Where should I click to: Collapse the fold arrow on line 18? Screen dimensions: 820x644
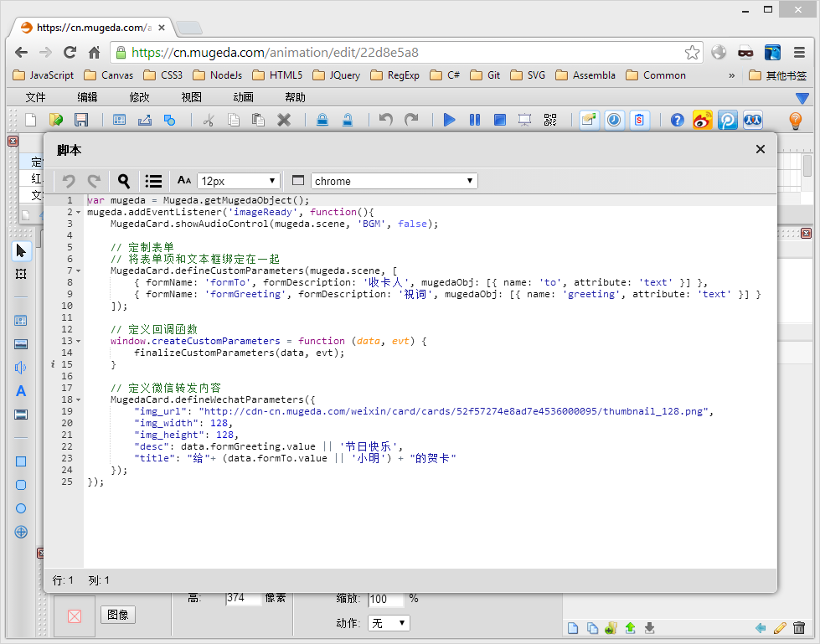78,400
